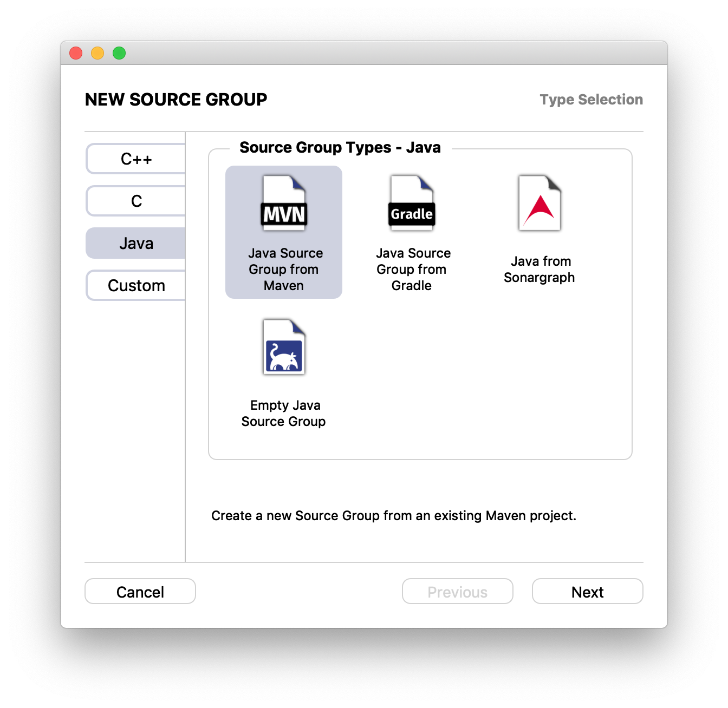This screenshot has height=708, width=728.
Task: Switch to the C language tab
Action: pos(136,201)
